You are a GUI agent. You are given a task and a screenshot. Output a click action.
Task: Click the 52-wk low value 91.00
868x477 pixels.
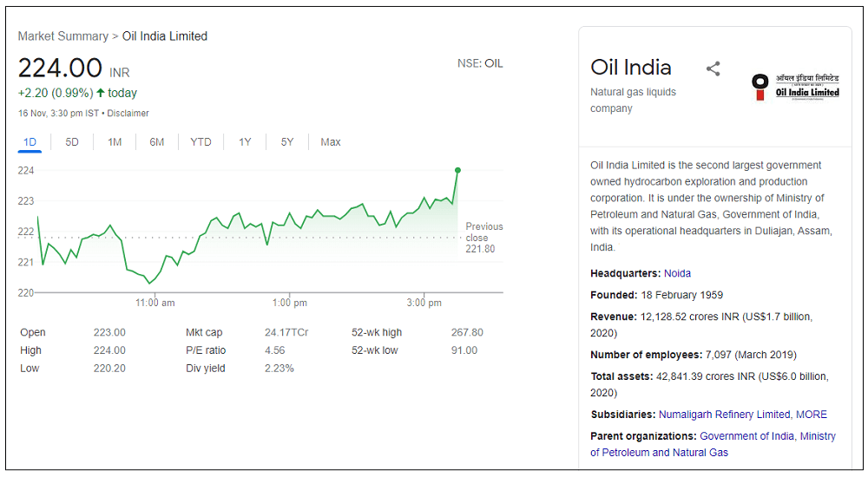(464, 350)
